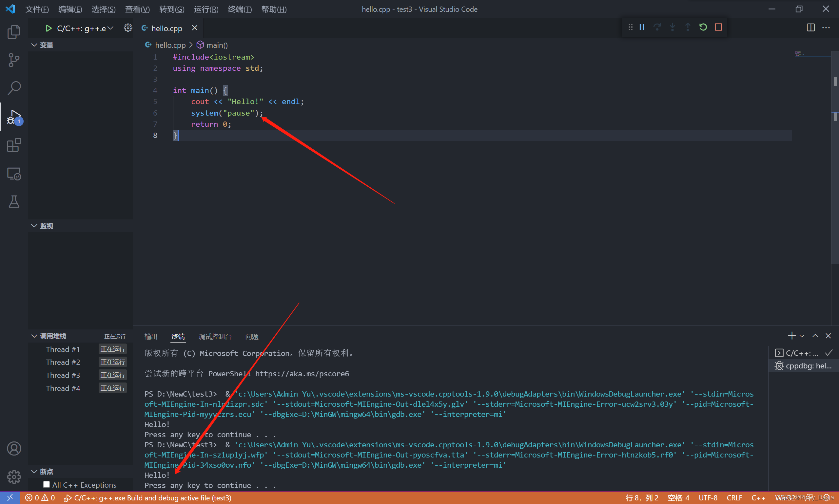The image size is (839, 504).
Task: Switch to the 调试控制台 tab
Action: point(215,337)
